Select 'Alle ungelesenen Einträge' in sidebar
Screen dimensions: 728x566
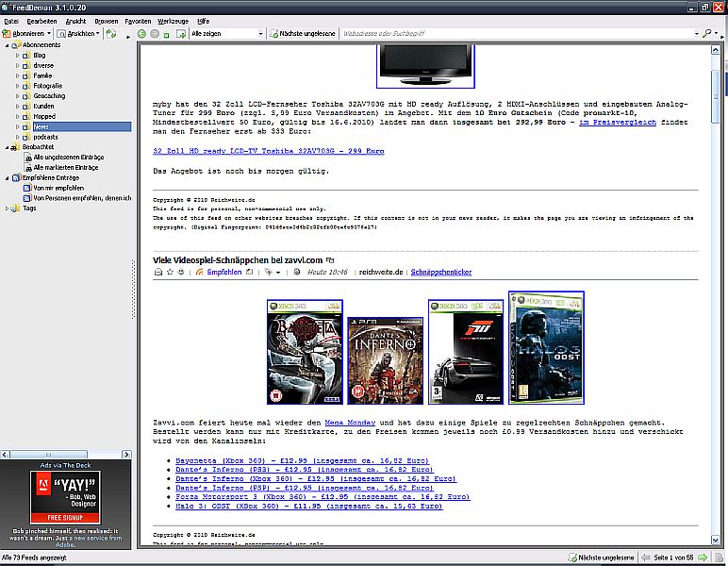coord(66,158)
